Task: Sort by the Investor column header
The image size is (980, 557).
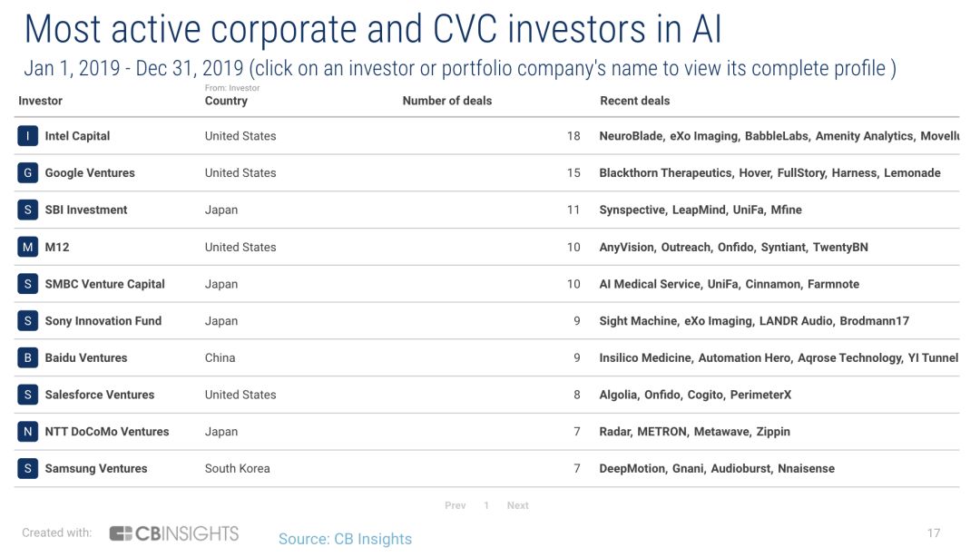Action: (x=40, y=101)
